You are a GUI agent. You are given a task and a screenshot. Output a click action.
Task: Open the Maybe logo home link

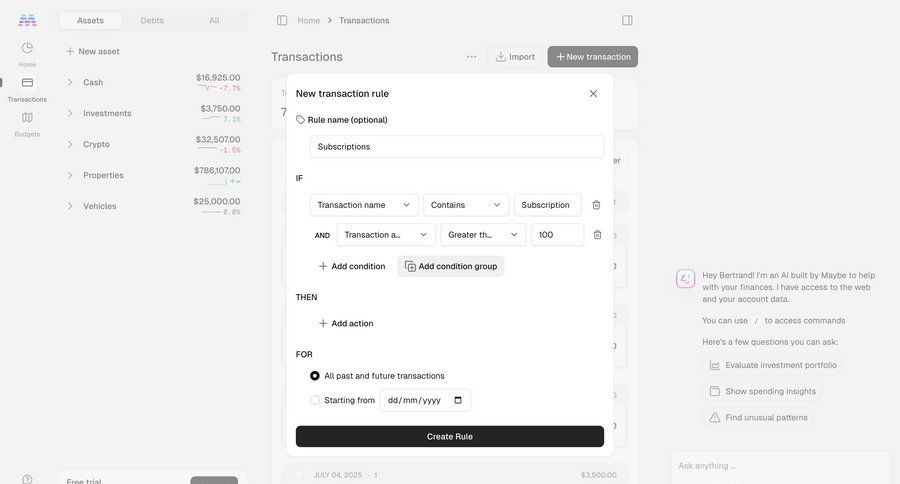27,20
